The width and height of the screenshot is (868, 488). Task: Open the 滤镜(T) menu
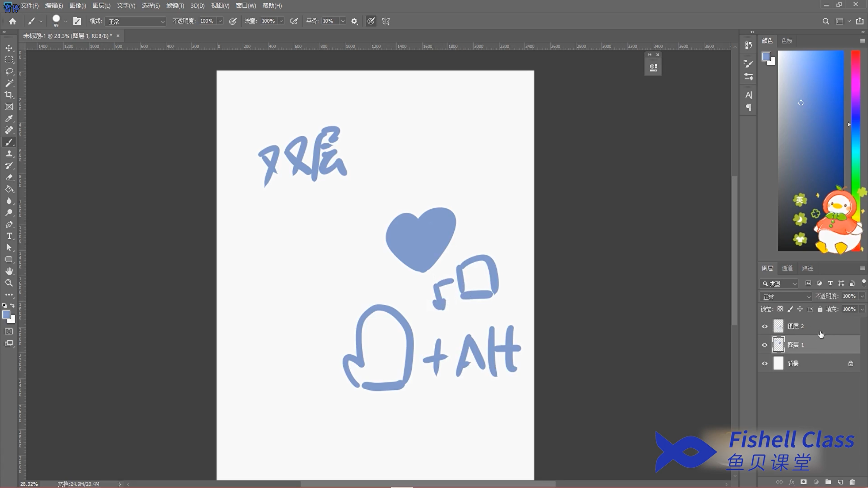click(175, 5)
